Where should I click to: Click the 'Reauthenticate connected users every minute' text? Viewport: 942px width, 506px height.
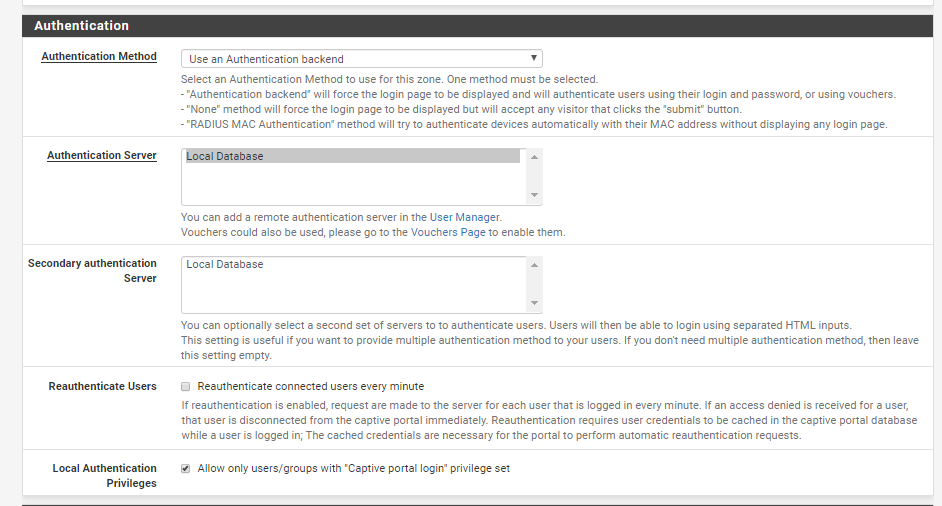(x=311, y=386)
